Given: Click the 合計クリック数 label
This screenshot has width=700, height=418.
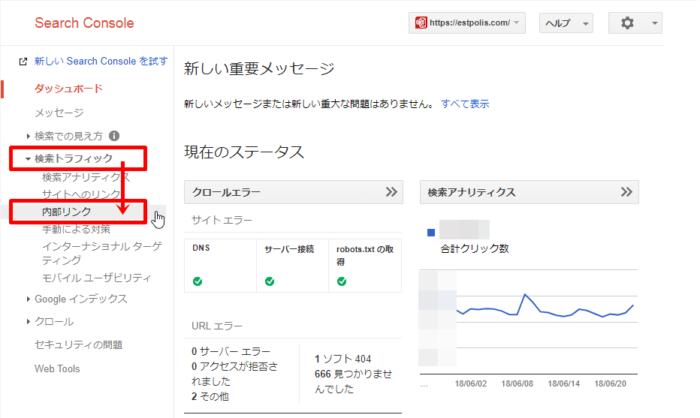Looking at the screenshot, I should pyautogui.click(x=475, y=249).
